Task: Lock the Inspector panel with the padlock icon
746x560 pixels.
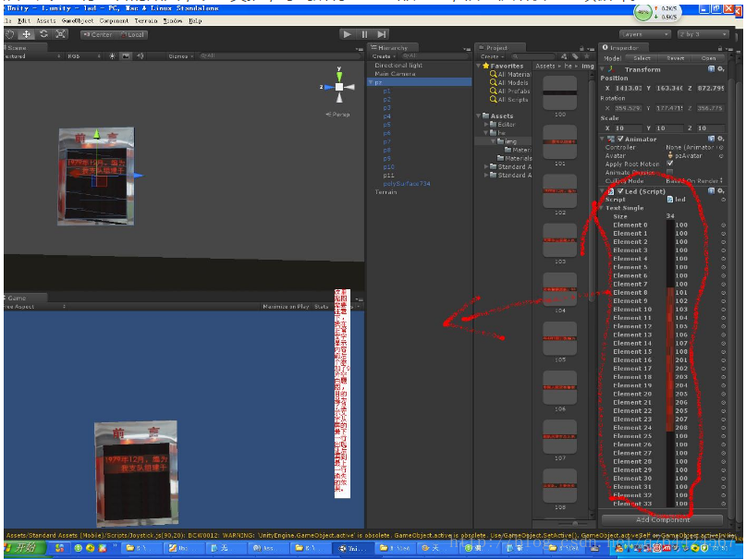Action: (x=720, y=48)
